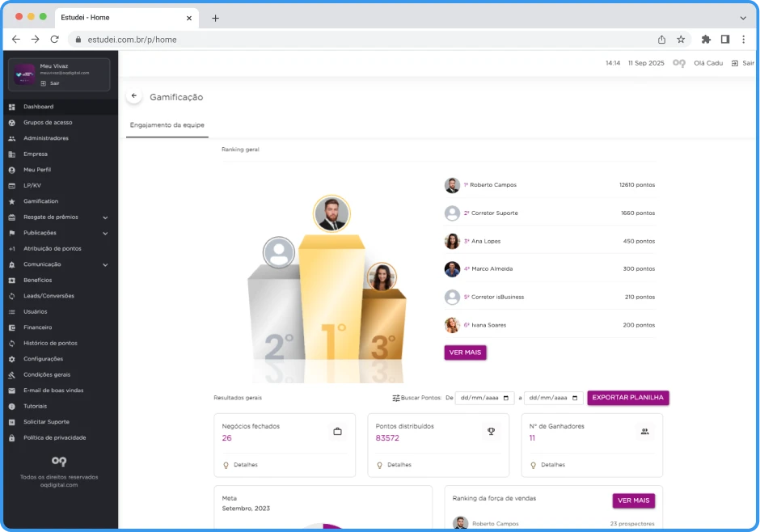Screen dimensions: 760x532
Task: Click Sair in the top right header
Action: pos(742,63)
